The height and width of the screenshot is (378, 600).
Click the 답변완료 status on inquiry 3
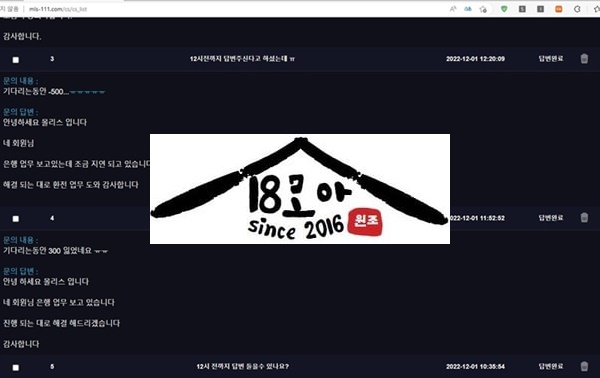(551, 59)
